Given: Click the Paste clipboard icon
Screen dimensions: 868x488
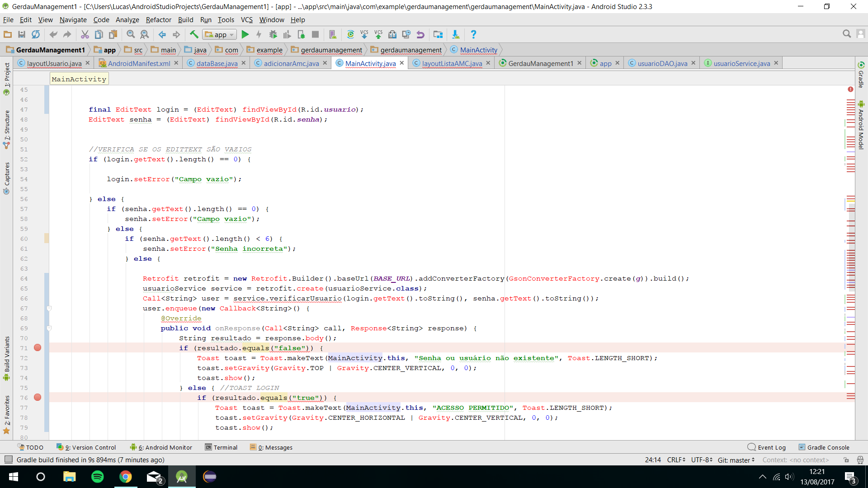Looking at the screenshot, I should pos(113,34).
